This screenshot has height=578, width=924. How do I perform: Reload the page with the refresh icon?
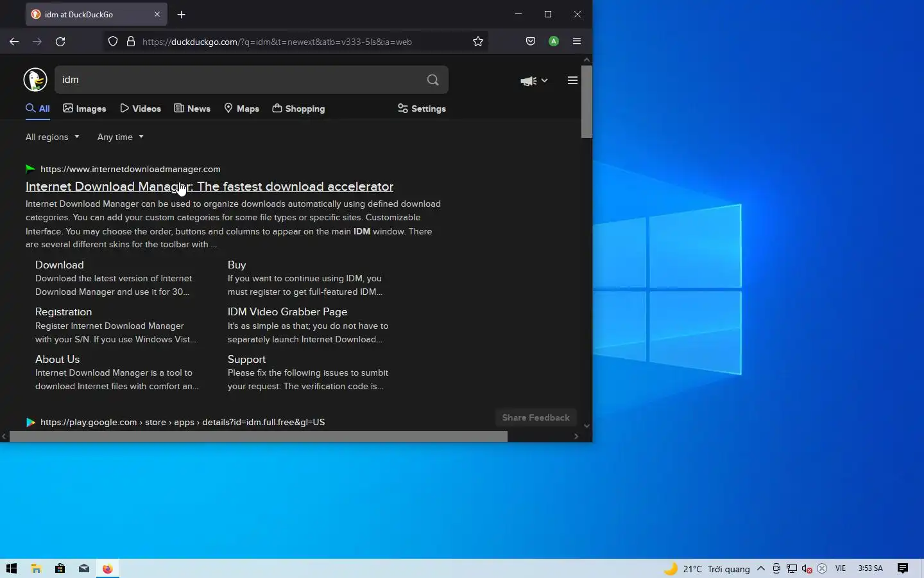tap(60, 42)
